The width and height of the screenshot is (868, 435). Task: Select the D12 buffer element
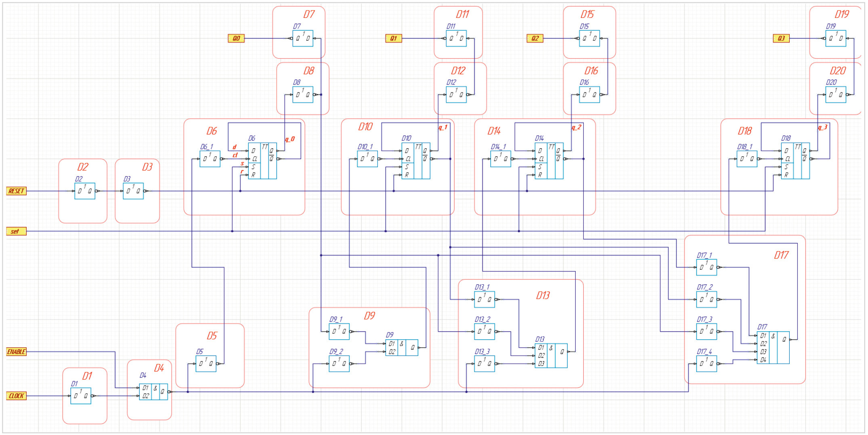456,95
